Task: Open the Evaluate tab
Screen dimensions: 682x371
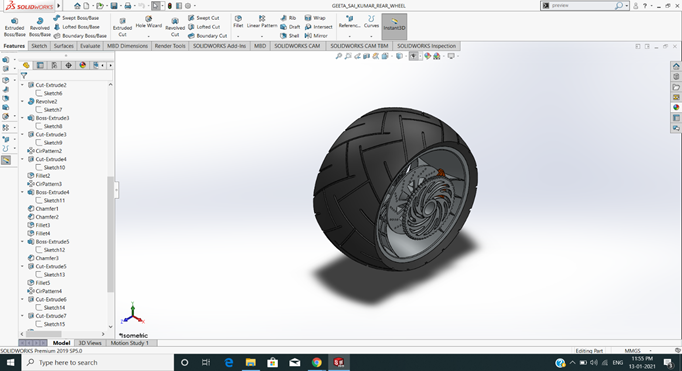Action: (x=90, y=46)
